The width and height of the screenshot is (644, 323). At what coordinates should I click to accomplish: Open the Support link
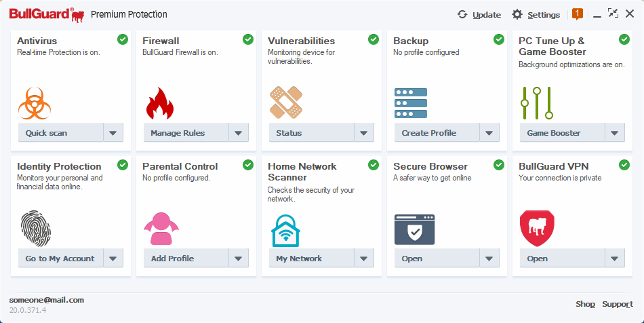click(x=618, y=304)
